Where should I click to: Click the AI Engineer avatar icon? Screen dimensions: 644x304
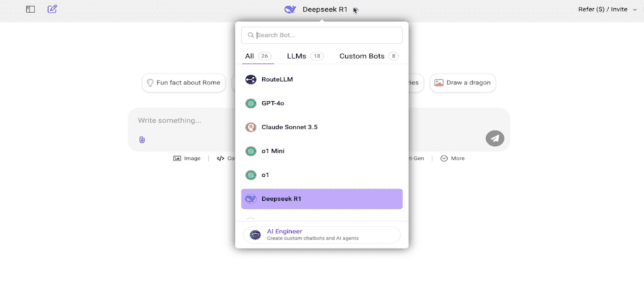click(x=255, y=235)
